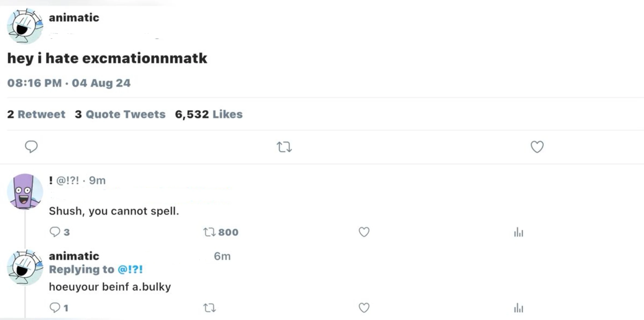Screen dimensions: 644x320
Task: Retweet the 'hoeuyour beinf a.bulky' reply
Action: (209, 308)
